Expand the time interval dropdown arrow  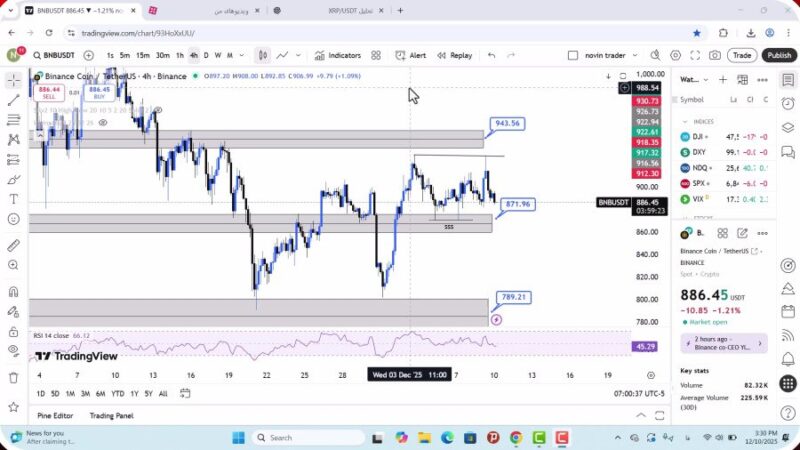(x=241, y=56)
